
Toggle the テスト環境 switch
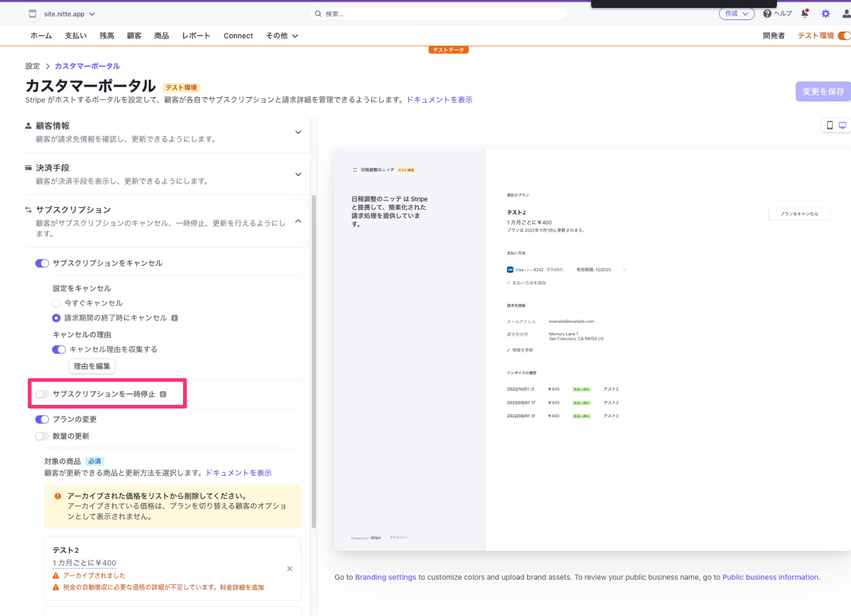(x=844, y=36)
